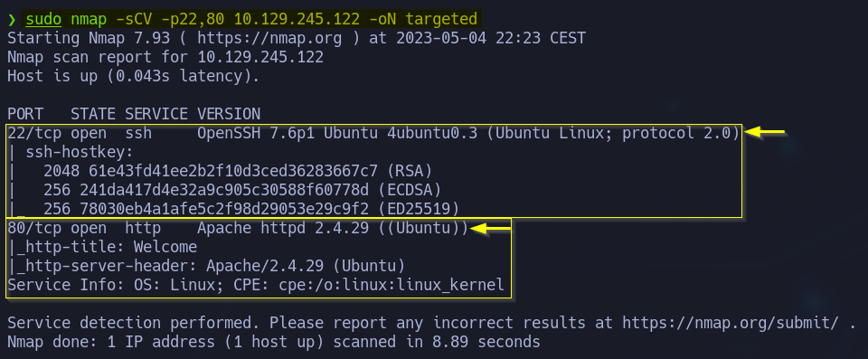Image resolution: width=868 pixels, height=359 pixels.
Task: Click the yellow arrow beside the SSH line
Action: point(765,132)
